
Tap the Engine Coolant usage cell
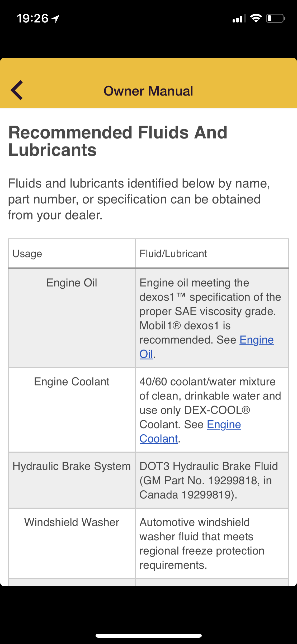(72, 382)
